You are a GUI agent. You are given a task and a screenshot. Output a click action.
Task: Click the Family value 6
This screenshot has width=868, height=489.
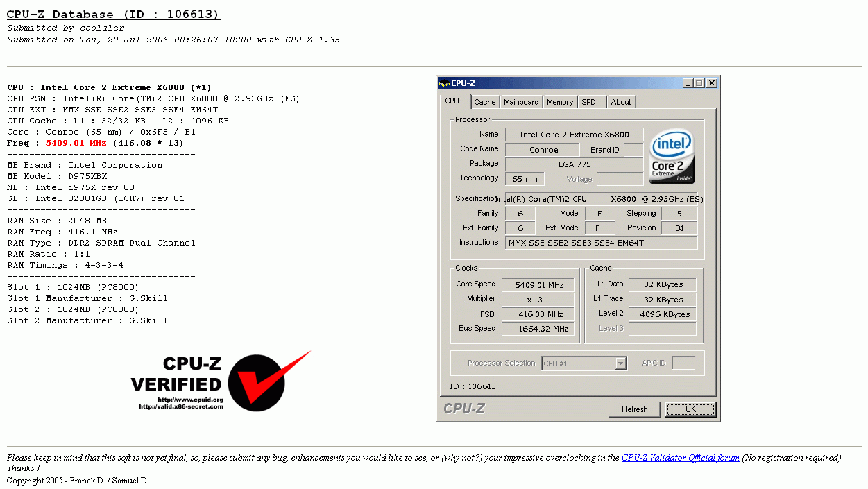click(520, 214)
